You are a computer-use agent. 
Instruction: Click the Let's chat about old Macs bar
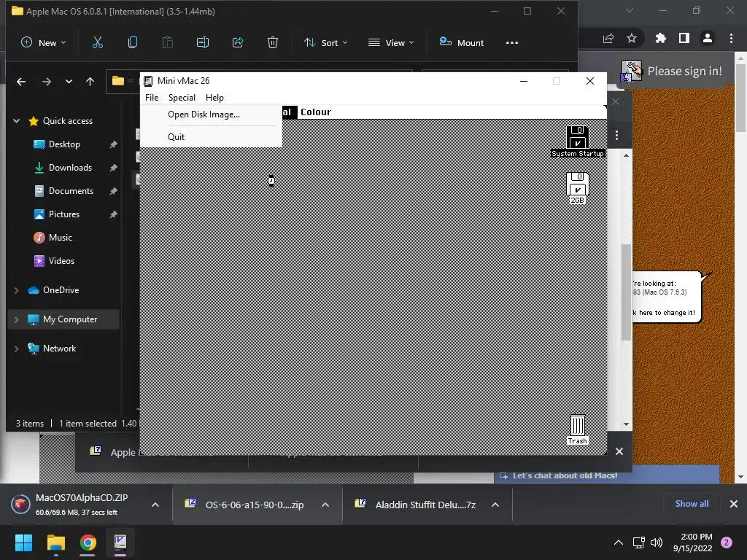[606, 475]
